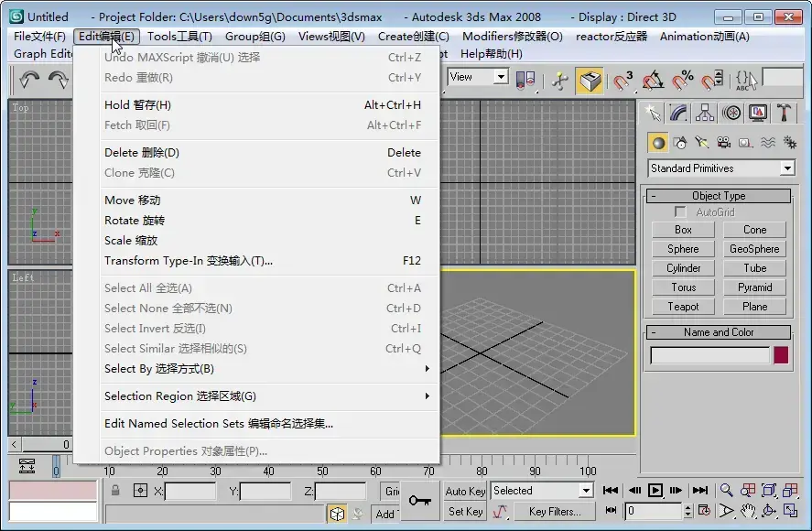812x531 pixels.
Task: Toggle the Spinner Snap icon
Action: coord(712,81)
